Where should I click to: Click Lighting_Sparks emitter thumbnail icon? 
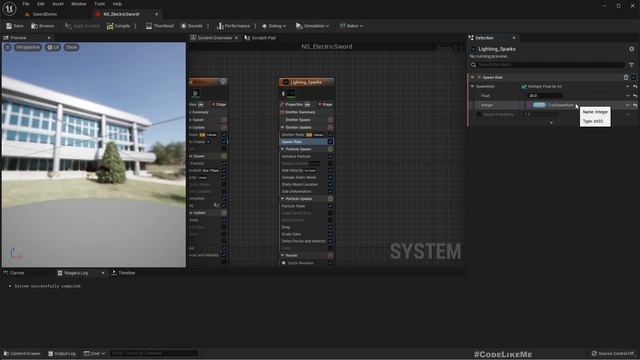pyautogui.click(x=291, y=93)
